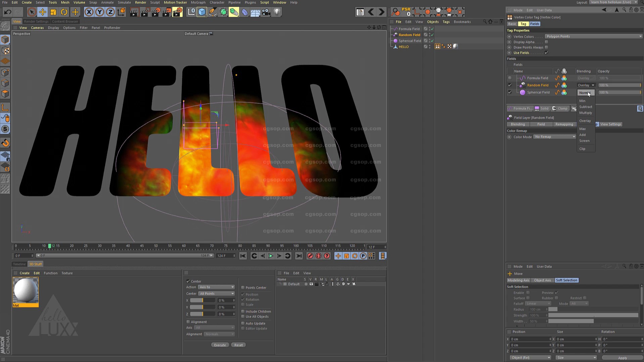Toggle the Y axis lock icon

point(99,12)
